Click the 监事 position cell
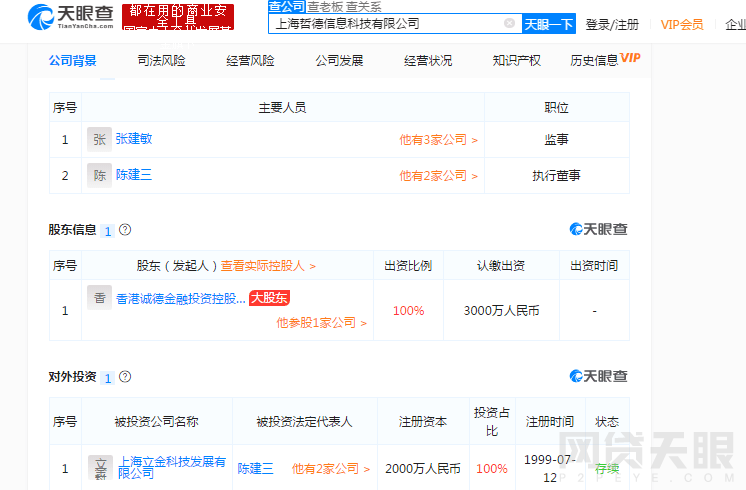746x490 pixels. [557, 139]
